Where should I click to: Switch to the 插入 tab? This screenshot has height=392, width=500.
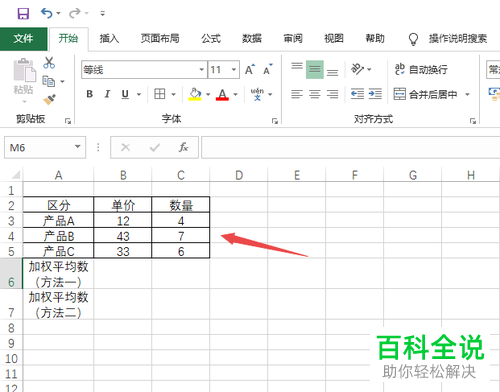pyautogui.click(x=109, y=39)
